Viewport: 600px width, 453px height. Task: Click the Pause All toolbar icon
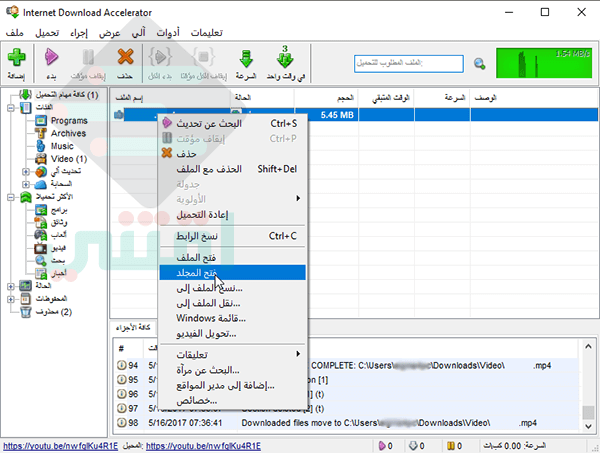pyautogui.click(x=204, y=57)
